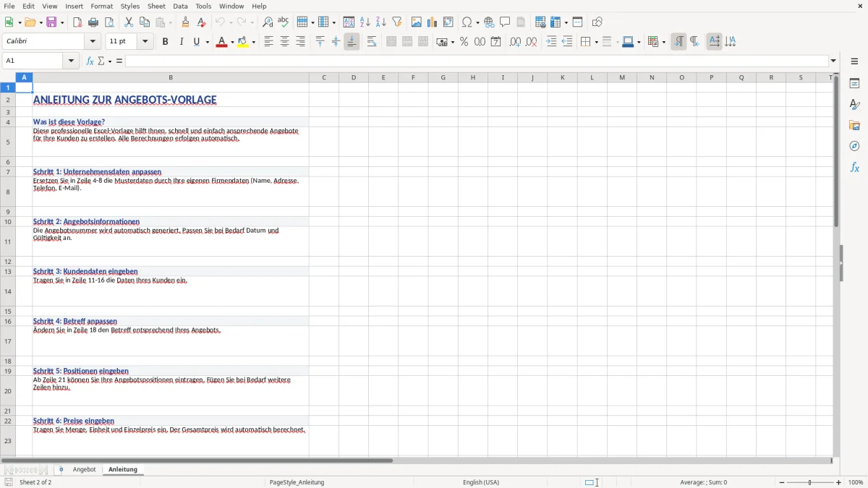The image size is (868, 488).
Task: Click the formula input line
Action: (477, 61)
